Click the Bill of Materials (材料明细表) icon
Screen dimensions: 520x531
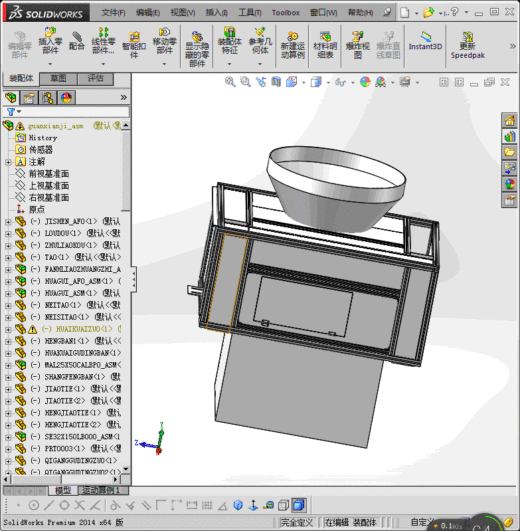coord(325,44)
